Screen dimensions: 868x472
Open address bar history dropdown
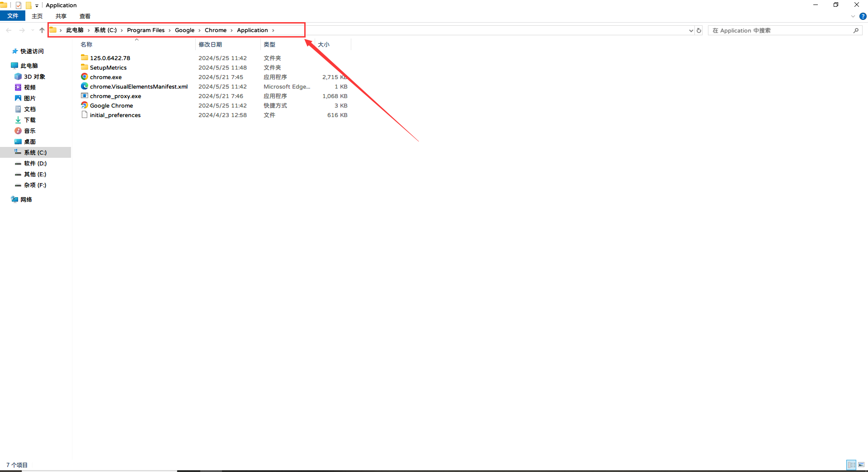coord(691,30)
